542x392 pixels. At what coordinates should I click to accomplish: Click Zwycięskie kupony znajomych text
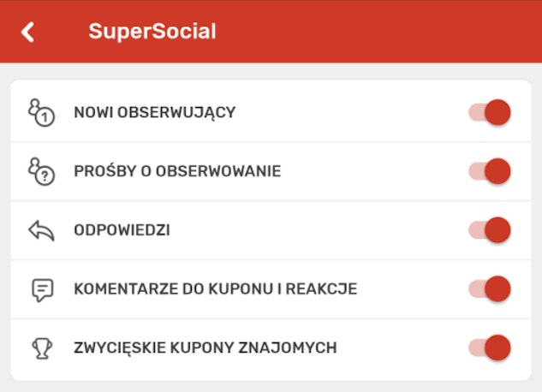[205, 347]
